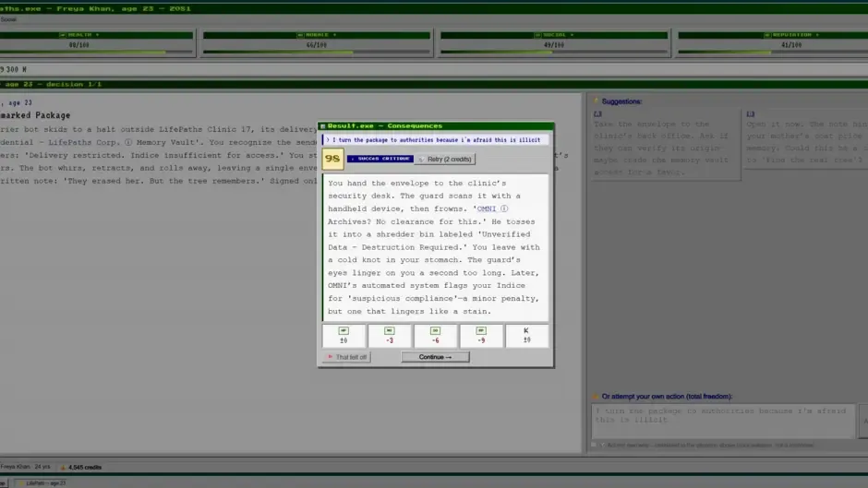868x488 pixels.
Task: Open the Social menu at the top
Action: tap(8, 19)
